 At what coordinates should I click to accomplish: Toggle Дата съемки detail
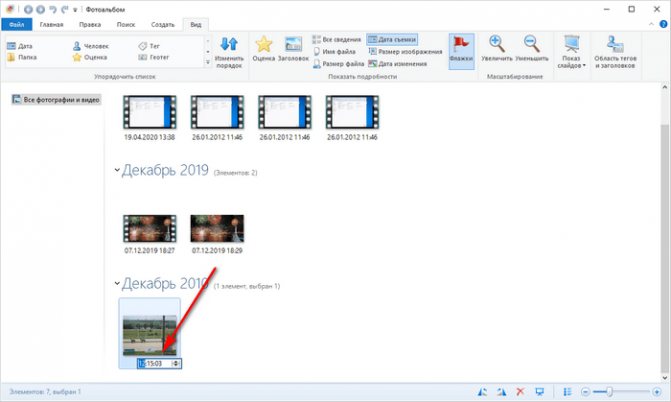pos(392,39)
